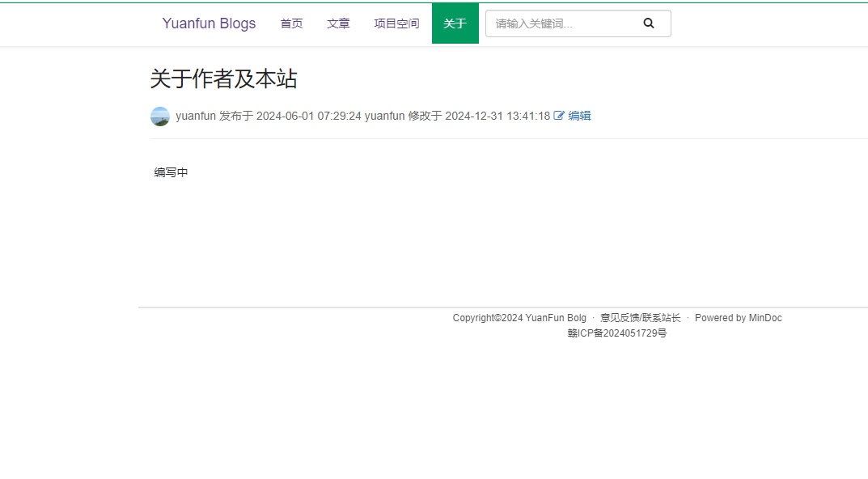
Task: Click author name yuanfun beside avatar
Action: pyautogui.click(x=196, y=116)
